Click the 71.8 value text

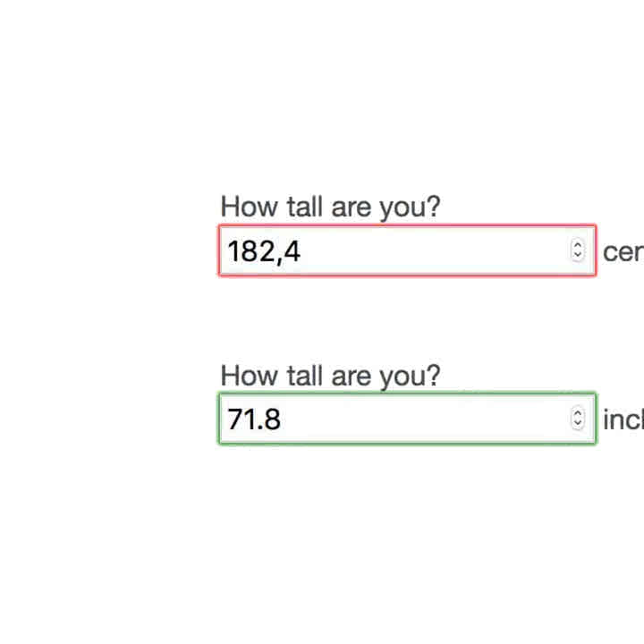(254, 419)
